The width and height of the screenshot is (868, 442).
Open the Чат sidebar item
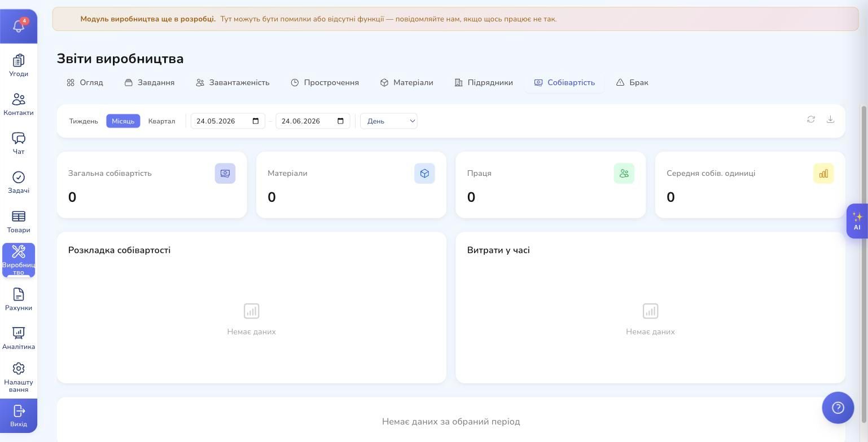pyautogui.click(x=19, y=143)
